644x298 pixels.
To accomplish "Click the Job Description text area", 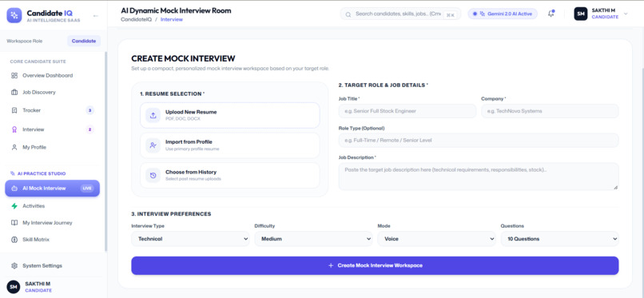I will point(479,177).
